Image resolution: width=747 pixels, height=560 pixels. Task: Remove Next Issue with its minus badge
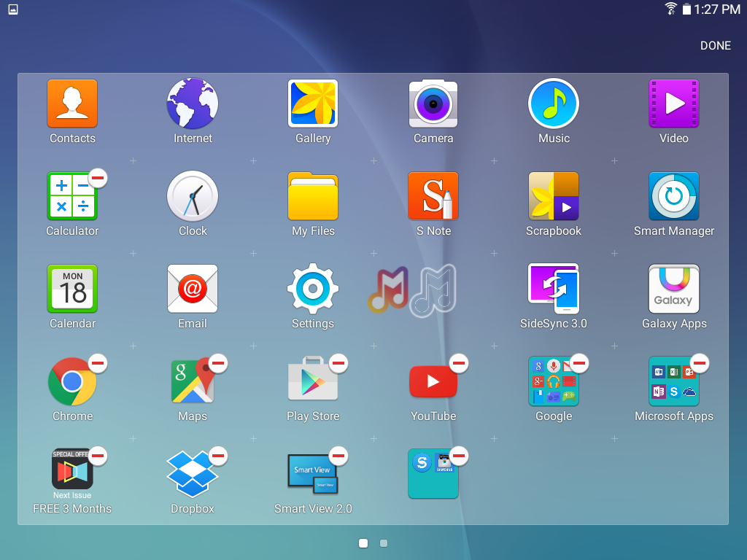pos(98,456)
